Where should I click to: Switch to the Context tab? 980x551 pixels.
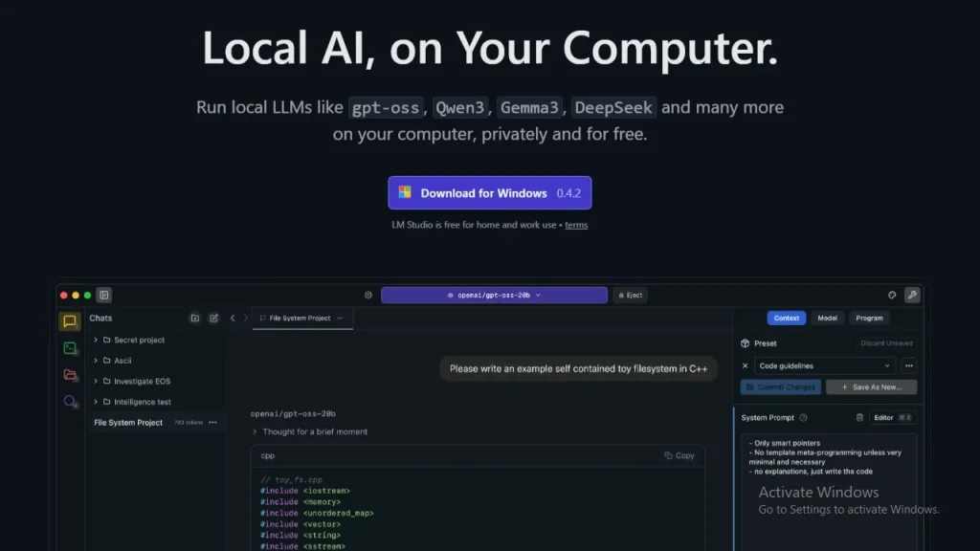pyautogui.click(x=787, y=318)
